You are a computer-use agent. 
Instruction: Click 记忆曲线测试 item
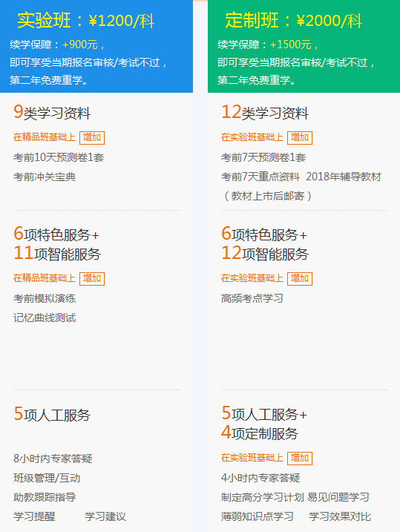click(45, 318)
